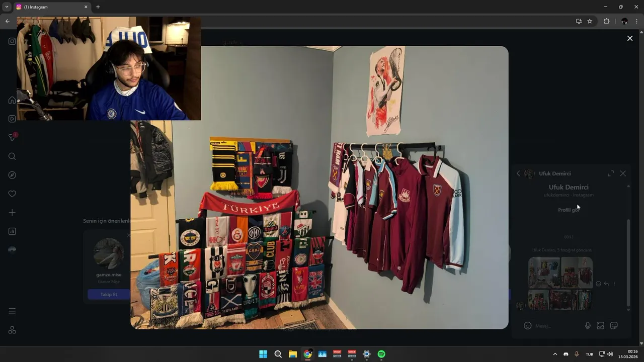Open the top-right photo thumbnail in chat

pos(577,273)
